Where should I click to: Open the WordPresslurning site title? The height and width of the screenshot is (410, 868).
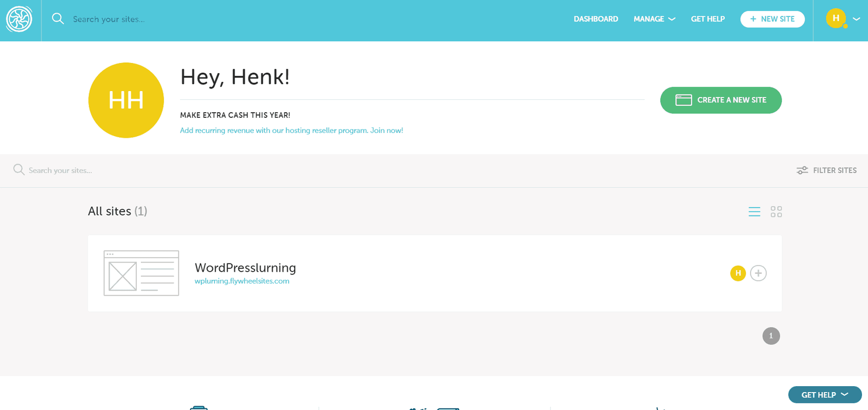(245, 268)
